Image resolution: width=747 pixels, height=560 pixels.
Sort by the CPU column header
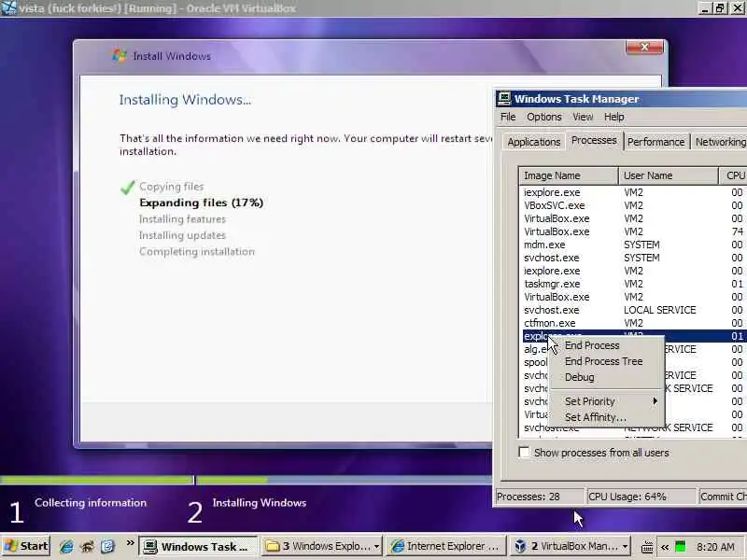(x=733, y=175)
